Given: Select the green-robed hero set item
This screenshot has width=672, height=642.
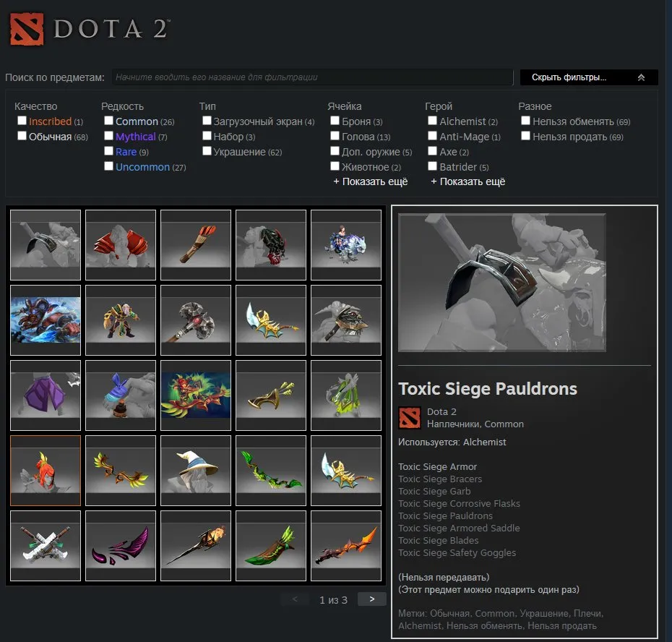Looking at the screenshot, I should (121, 320).
